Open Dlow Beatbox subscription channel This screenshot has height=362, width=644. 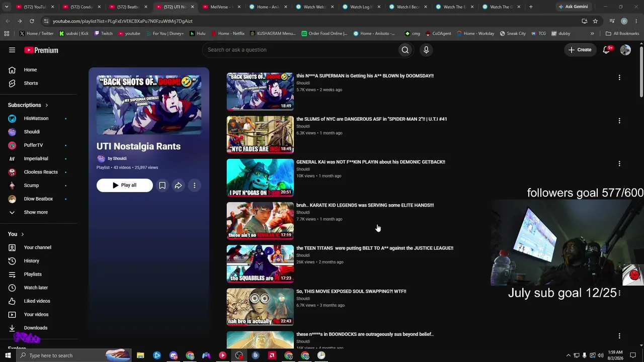tap(39, 199)
